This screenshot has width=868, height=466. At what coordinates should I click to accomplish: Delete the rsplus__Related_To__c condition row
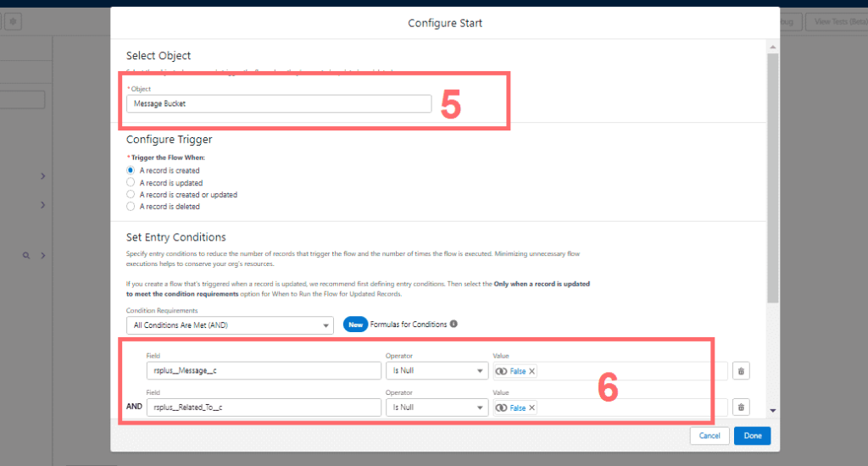pyautogui.click(x=741, y=408)
